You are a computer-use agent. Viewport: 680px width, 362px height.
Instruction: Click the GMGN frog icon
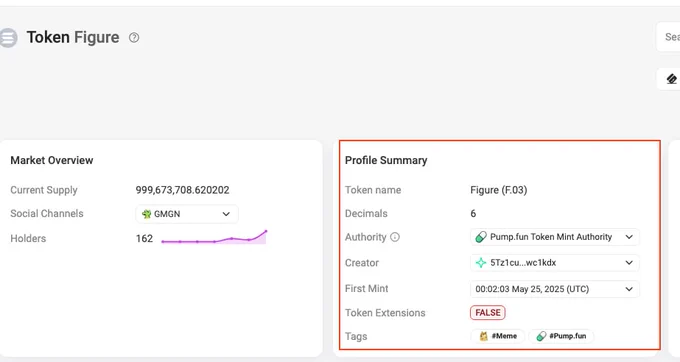pyautogui.click(x=147, y=214)
